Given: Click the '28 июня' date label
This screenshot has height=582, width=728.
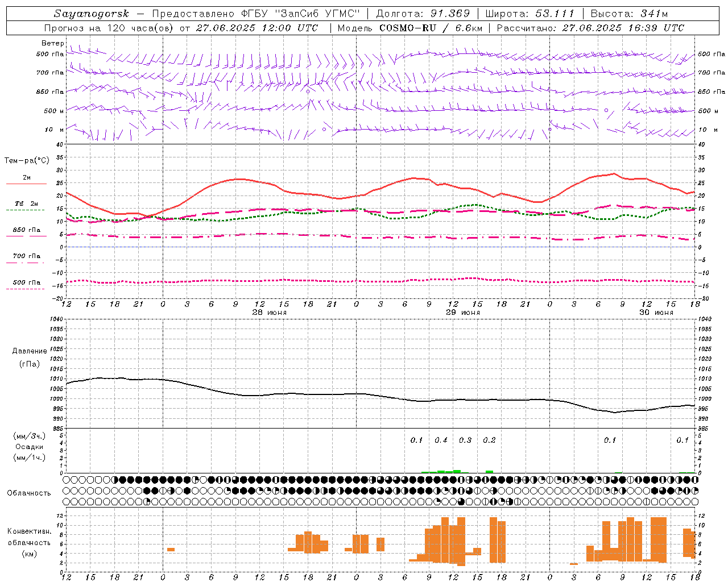Looking at the screenshot, I should point(269,313).
